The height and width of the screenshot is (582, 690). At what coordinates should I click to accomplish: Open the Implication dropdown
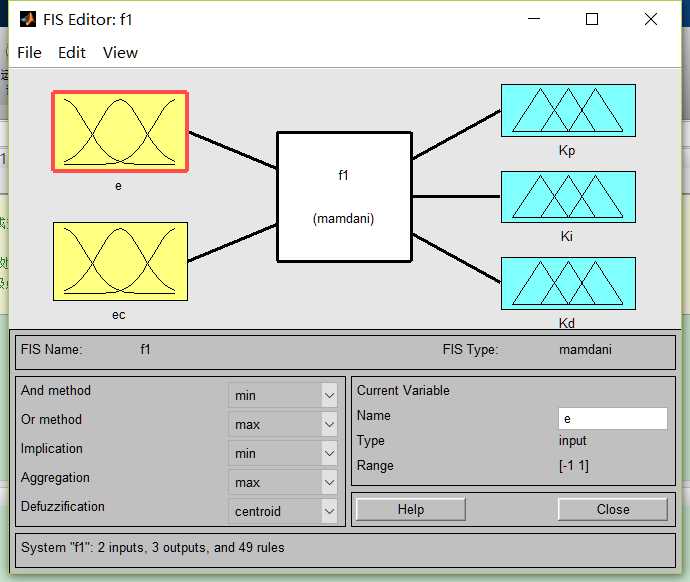click(x=283, y=454)
